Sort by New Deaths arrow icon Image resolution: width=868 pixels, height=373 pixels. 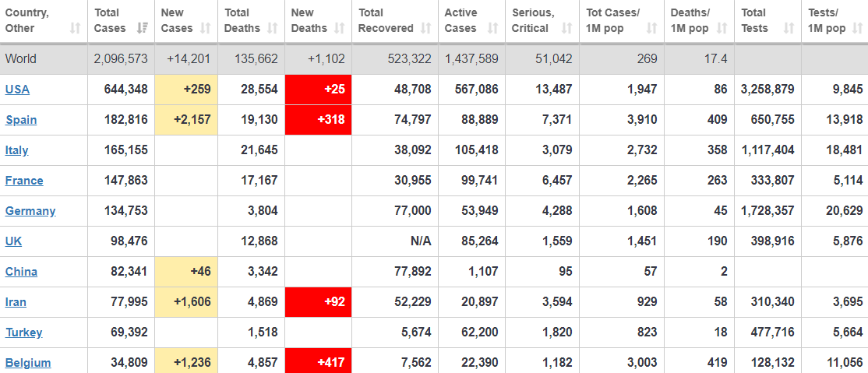coord(340,29)
